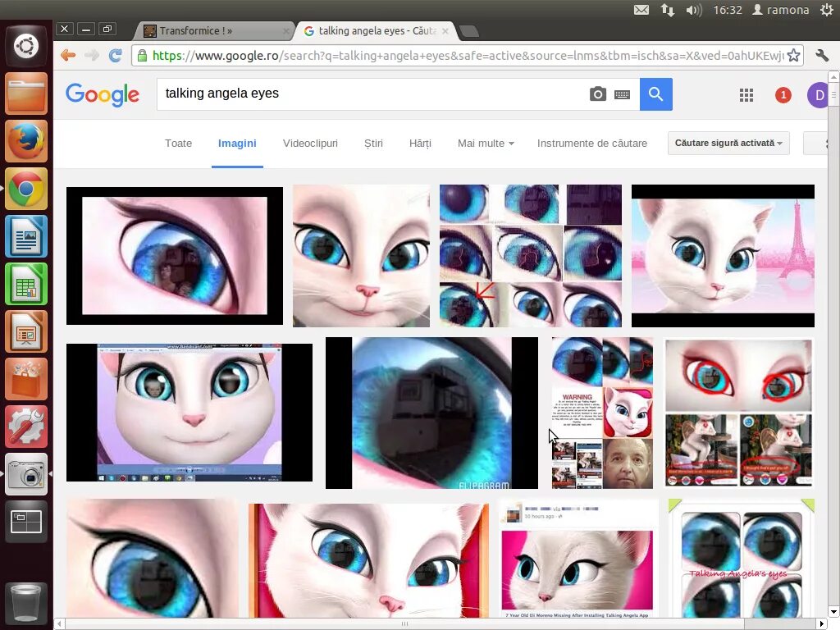
Task: Click vertical scrollbar down arrow
Action: pyautogui.click(x=833, y=612)
